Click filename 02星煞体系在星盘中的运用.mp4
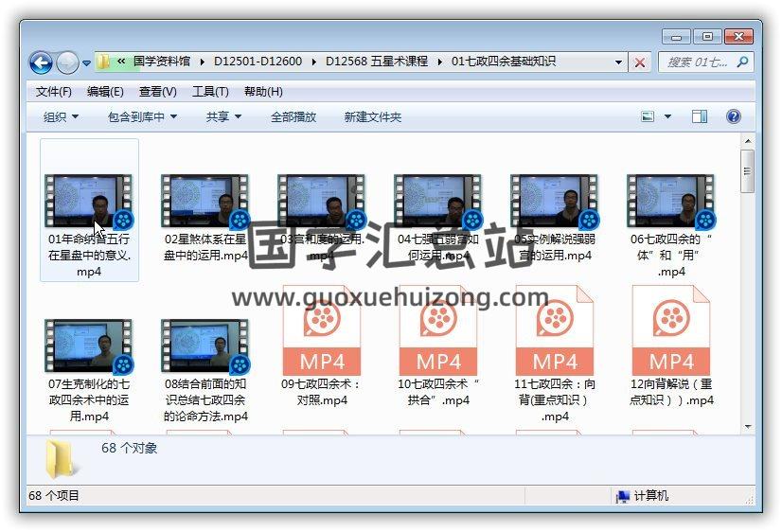The height and width of the screenshot is (532, 782). point(205,247)
